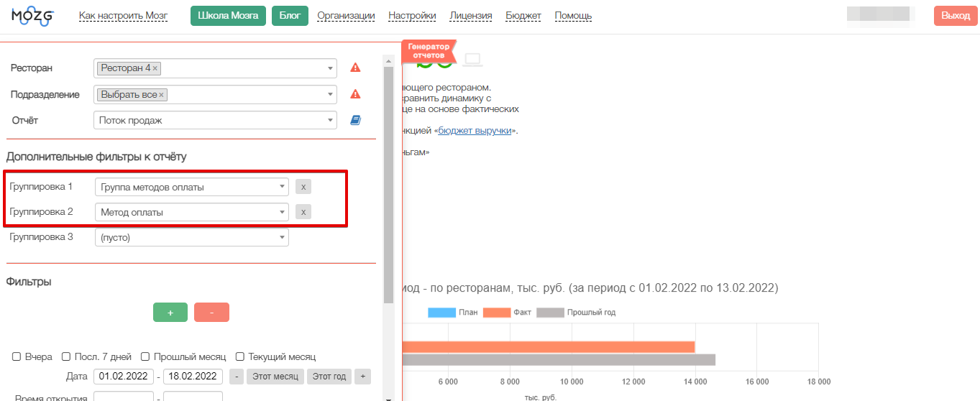This screenshot has width=980, height=401.
Task: Follow the бюджет выручки link
Action: click(x=475, y=131)
